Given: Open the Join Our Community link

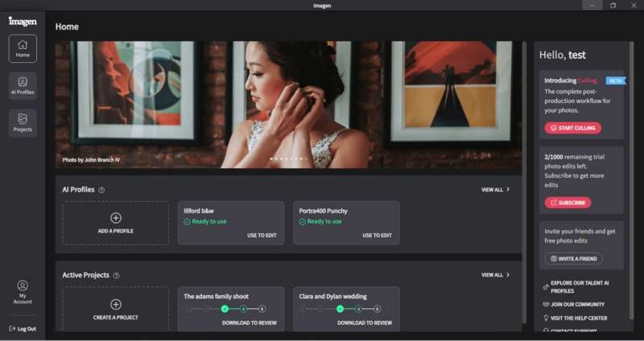Looking at the screenshot, I should point(577,305).
